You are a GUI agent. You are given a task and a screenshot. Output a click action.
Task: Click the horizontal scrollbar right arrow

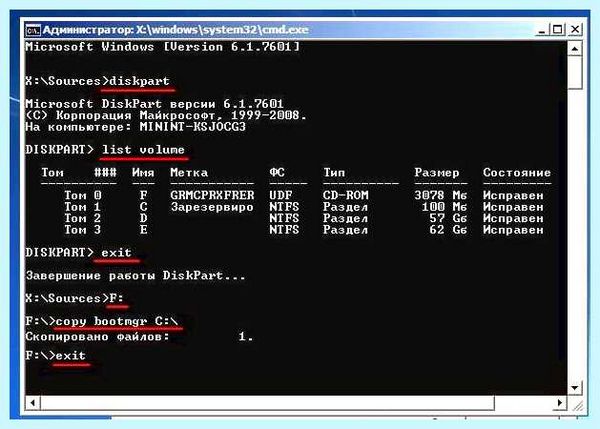tap(559, 403)
